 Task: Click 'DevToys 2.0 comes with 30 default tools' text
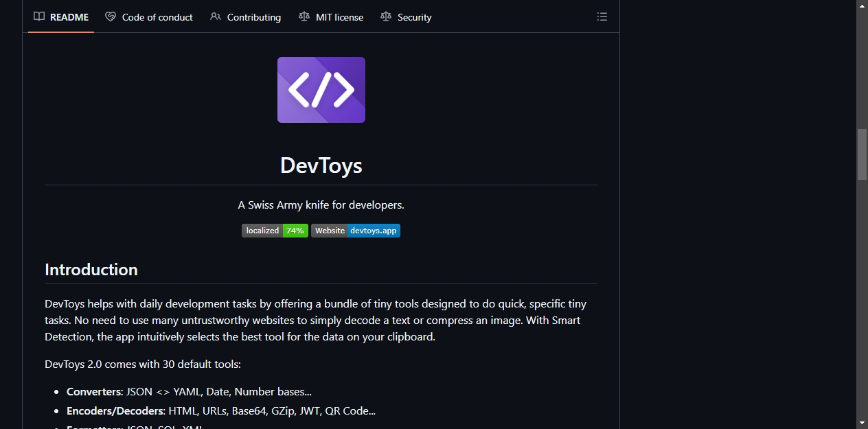(143, 364)
